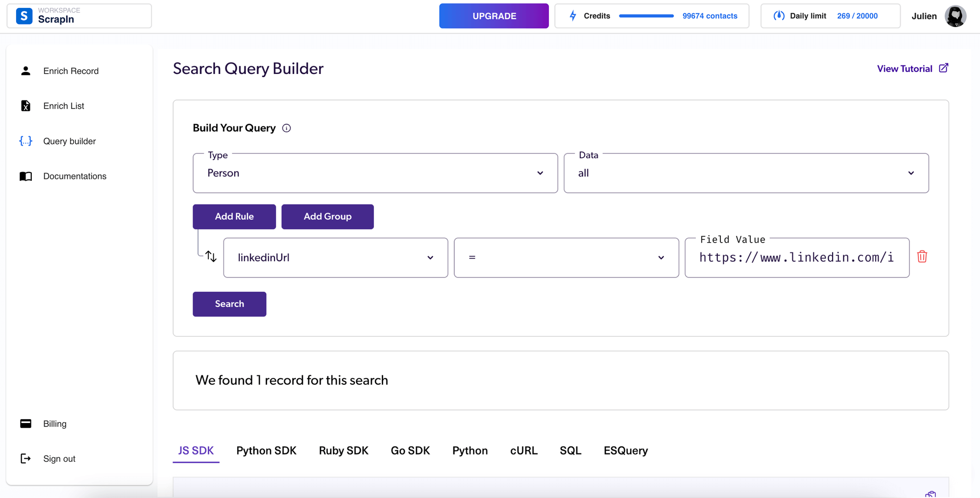Click the Billing card icon

[x=25, y=423]
